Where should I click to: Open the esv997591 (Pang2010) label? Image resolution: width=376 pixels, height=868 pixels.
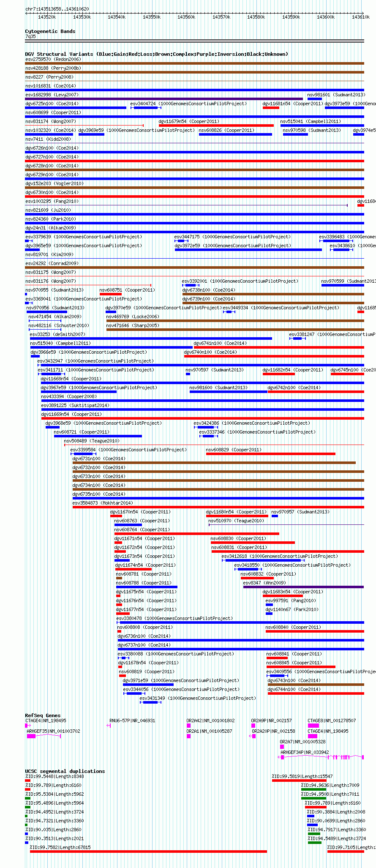pos(291,601)
